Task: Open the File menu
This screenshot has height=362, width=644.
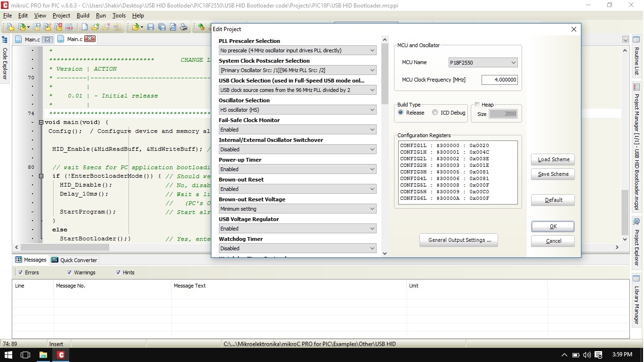Action: pos(8,16)
